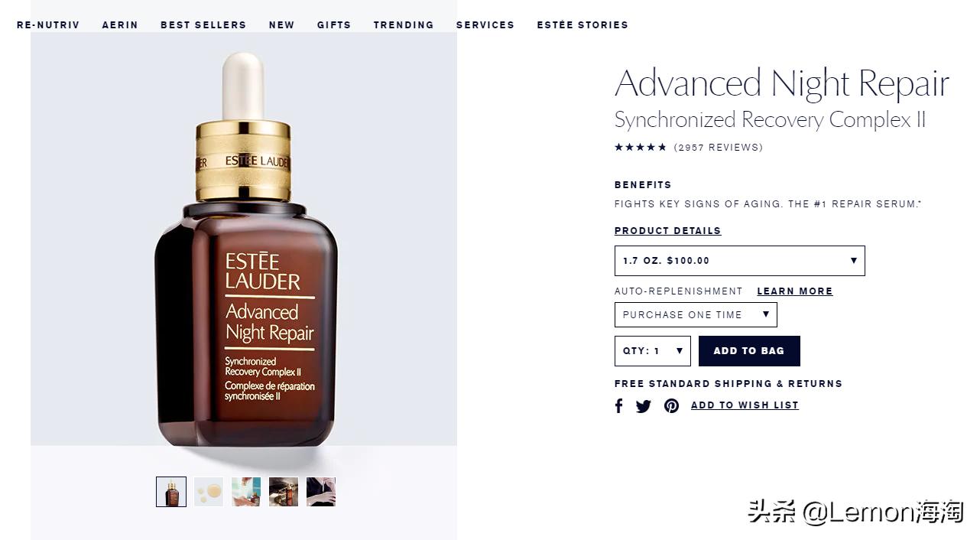Go to the Aerin section

120,25
